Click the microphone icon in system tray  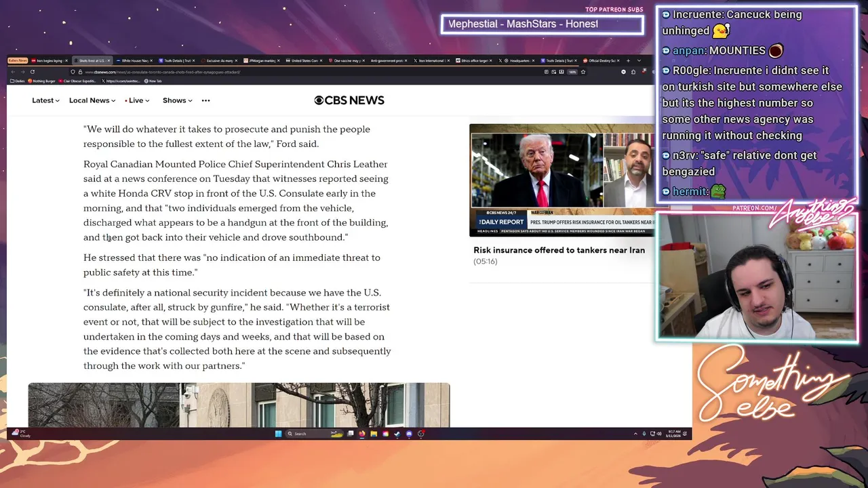pyautogui.click(x=644, y=434)
